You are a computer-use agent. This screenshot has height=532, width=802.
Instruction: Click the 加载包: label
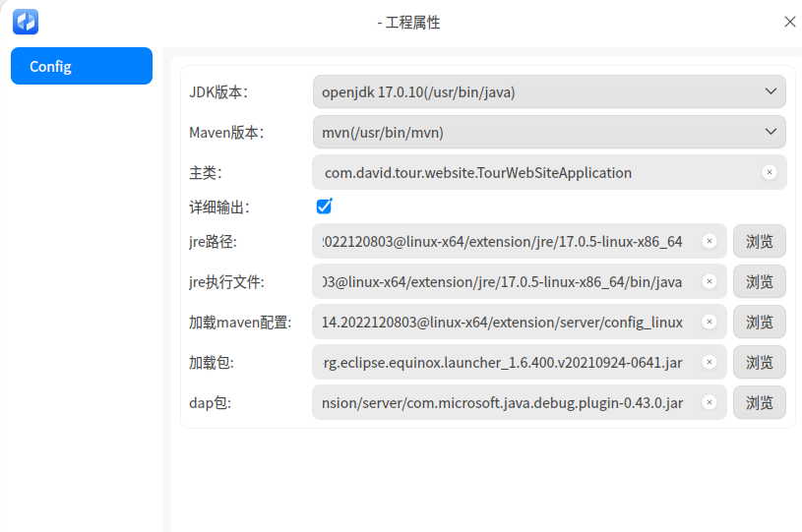click(x=212, y=362)
